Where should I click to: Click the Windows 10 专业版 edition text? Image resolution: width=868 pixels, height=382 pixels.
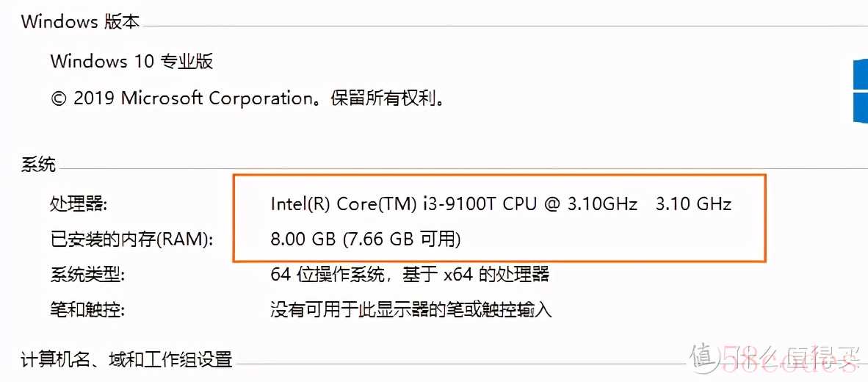(x=131, y=61)
